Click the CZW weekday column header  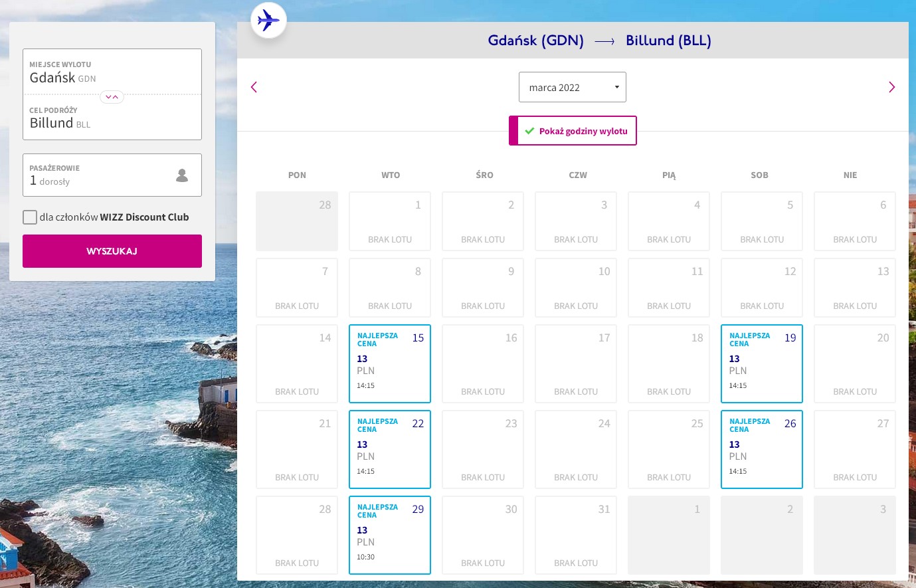click(x=578, y=175)
